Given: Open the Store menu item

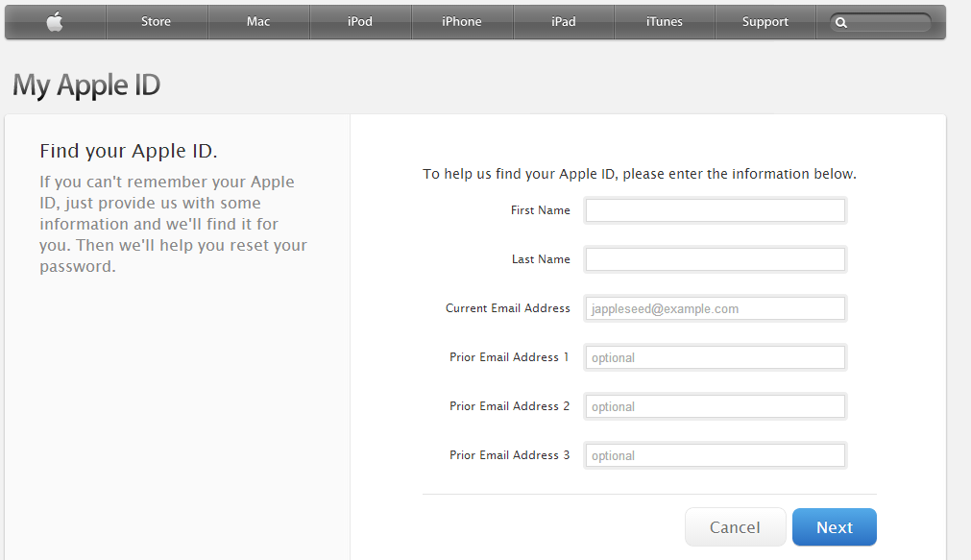Looking at the screenshot, I should [x=156, y=22].
